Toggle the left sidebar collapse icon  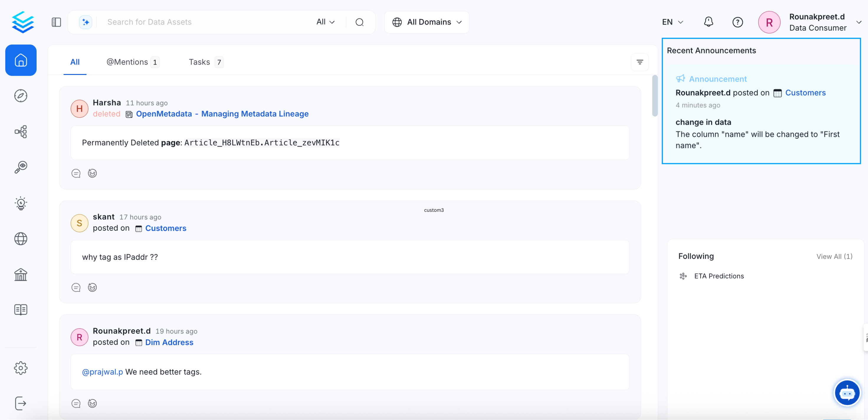[56, 22]
